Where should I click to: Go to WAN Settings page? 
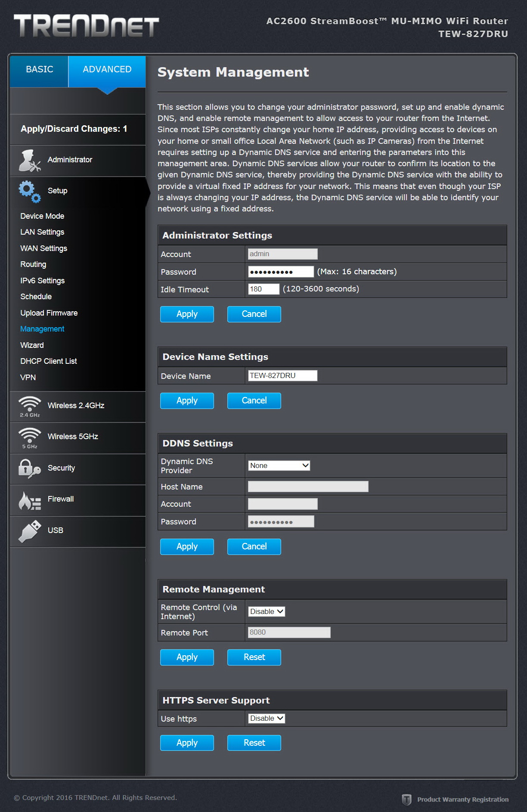43,248
